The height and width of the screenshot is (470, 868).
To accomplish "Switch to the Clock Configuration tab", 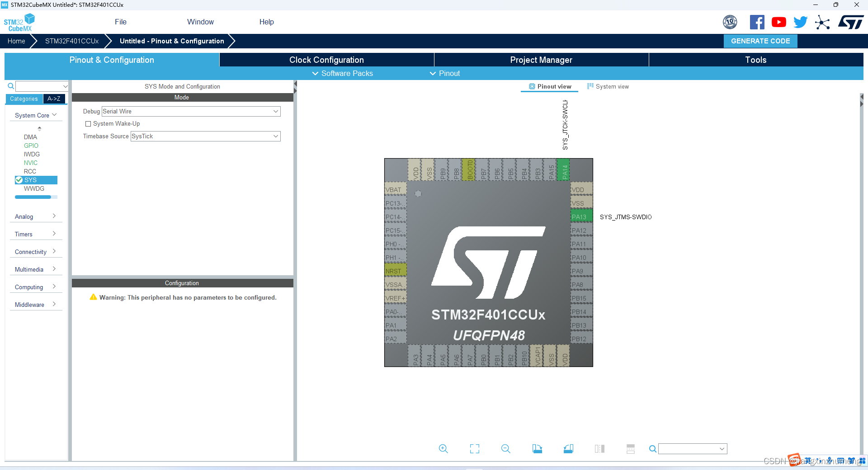I will click(x=326, y=60).
